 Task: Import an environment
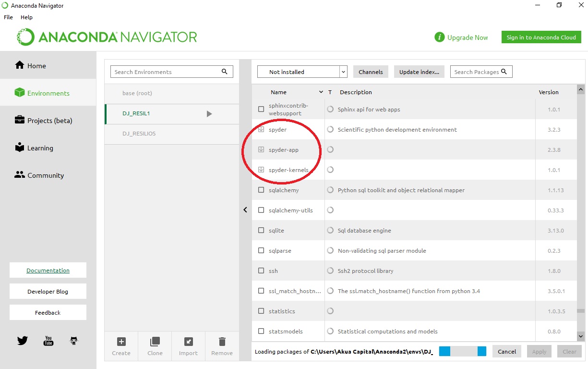(189, 346)
